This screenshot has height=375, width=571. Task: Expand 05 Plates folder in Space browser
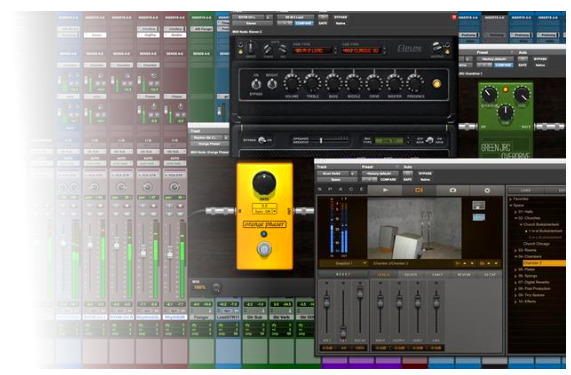tap(515, 270)
